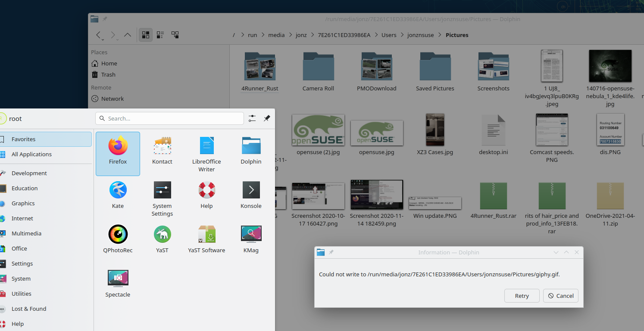Start LibreOffice Writer from the launcher

[x=206, y=154]
